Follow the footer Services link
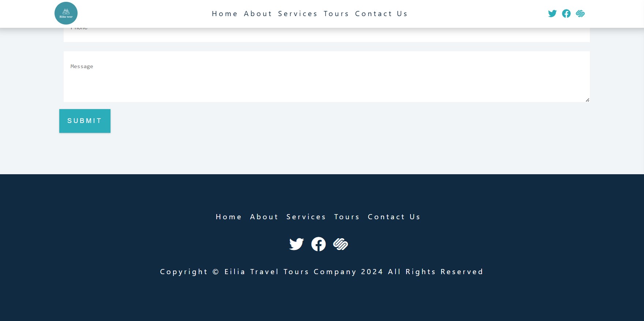The width and height of the screenshot is (644, 321). click(x=306, y=217)
